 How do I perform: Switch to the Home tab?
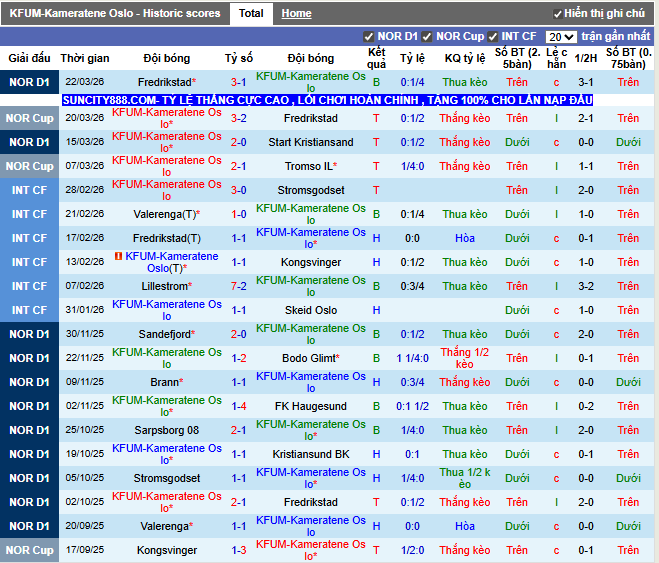pos(296,14)
